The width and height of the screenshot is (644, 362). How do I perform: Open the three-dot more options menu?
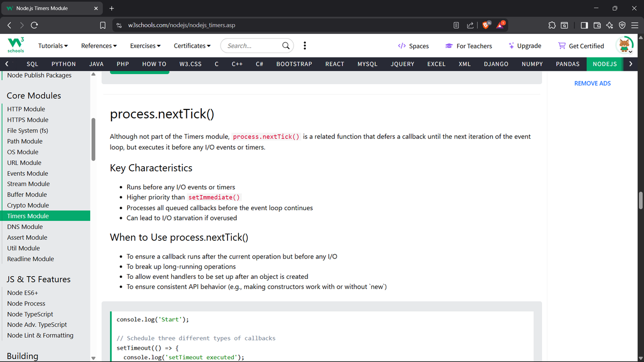click(x=305, y=46)
